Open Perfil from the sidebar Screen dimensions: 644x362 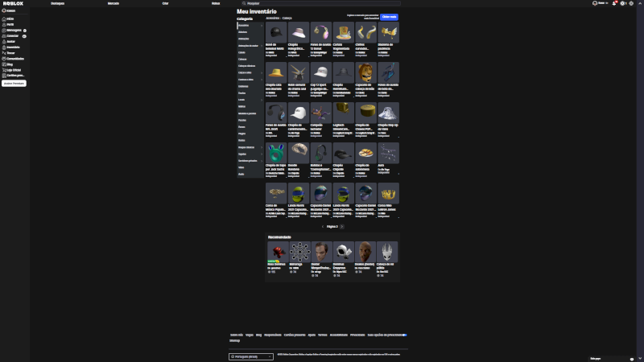(8, 25)
